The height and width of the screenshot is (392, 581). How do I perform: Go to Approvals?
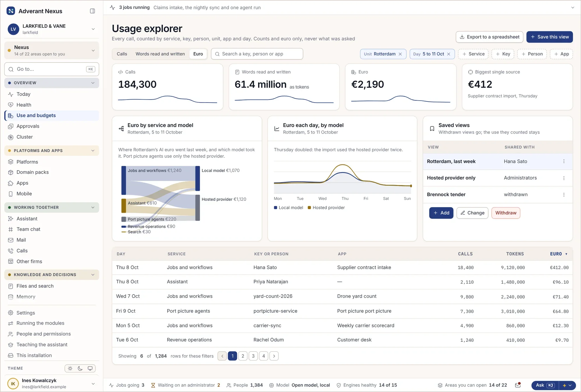coord(52,126)
